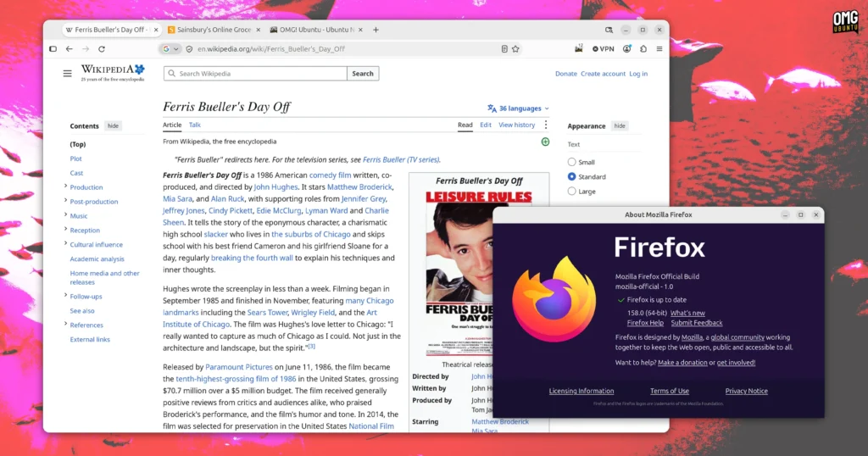Click the site security shield icon

189,48
